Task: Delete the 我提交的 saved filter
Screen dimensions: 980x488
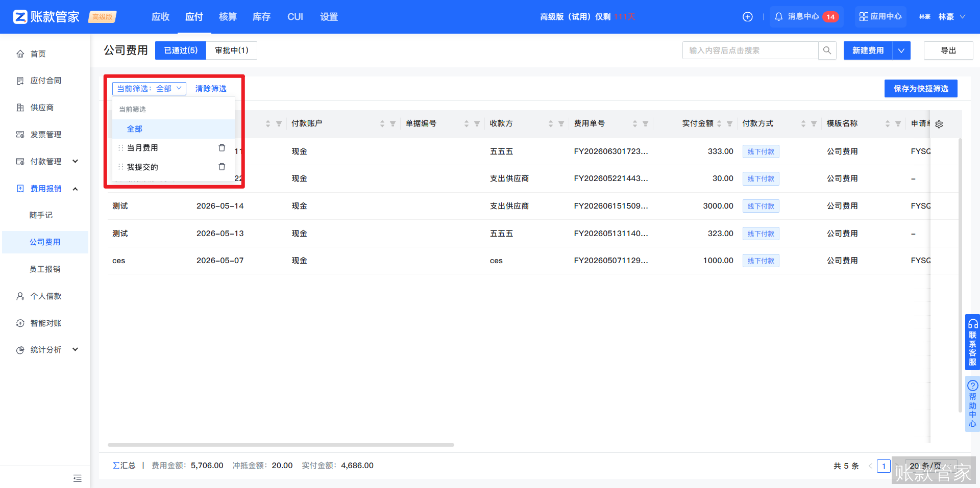Action: tap(222, 167)
